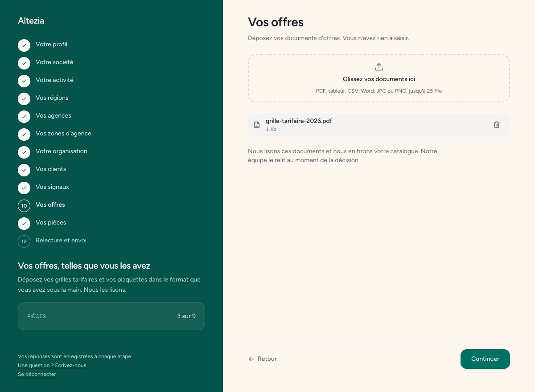
Task: Delete the grille-tarifaire-2026.pdf file with trash icon
Action: (497, 125)
